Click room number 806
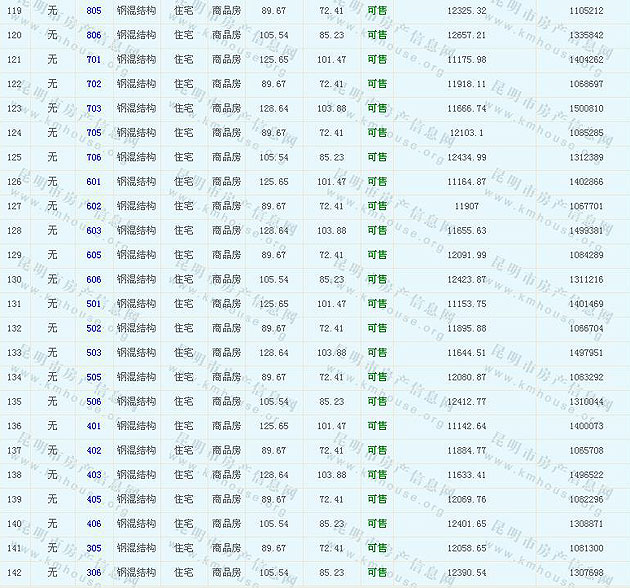Image resolution: width=630 pixels, height=588 pixels. [x=94, y=35]
